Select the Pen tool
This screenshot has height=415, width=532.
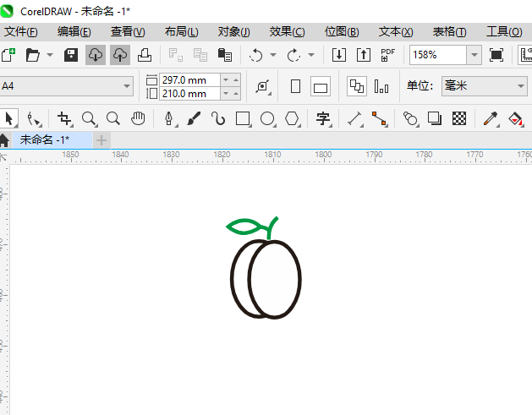(169, 118)
